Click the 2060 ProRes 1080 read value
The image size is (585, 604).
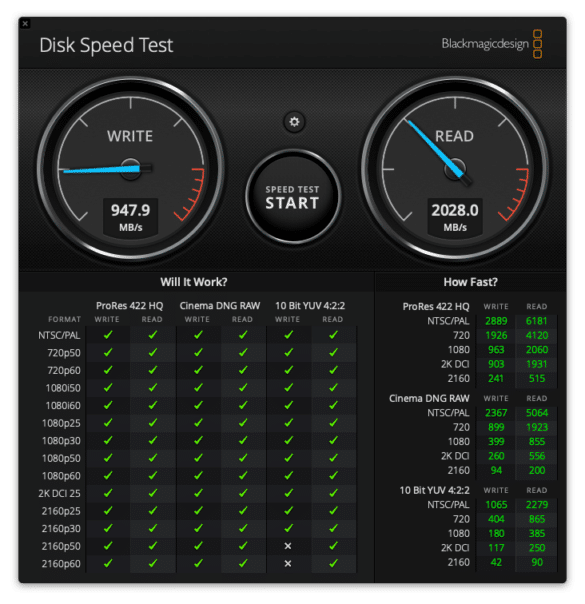coord(537,350)
